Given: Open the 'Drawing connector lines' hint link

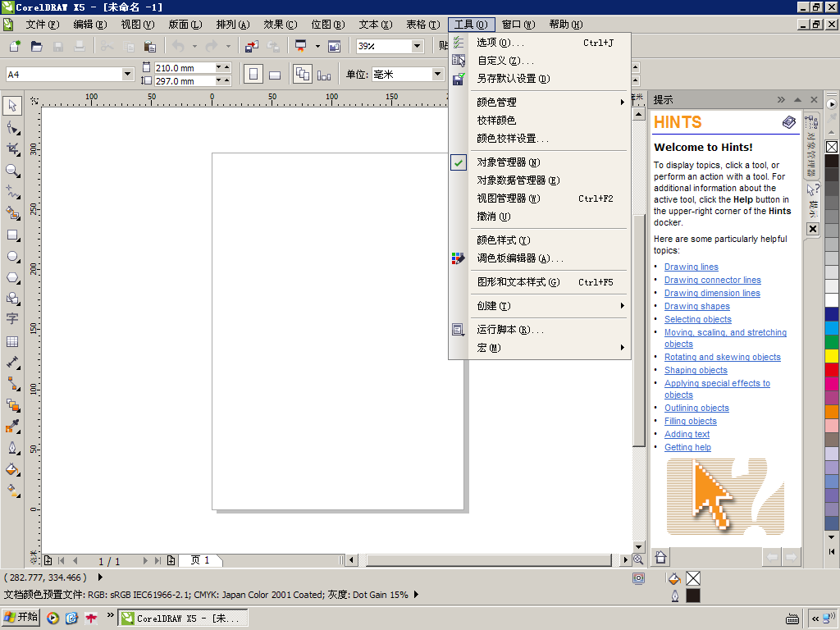Looking at the screenshot, I should pos(713,280).
